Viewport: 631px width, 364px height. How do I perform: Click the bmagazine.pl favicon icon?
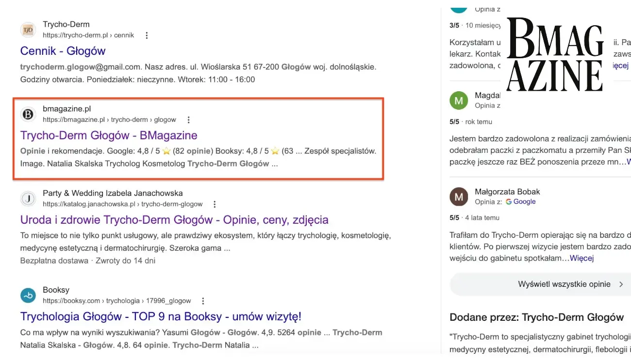(x=28, y=114)
